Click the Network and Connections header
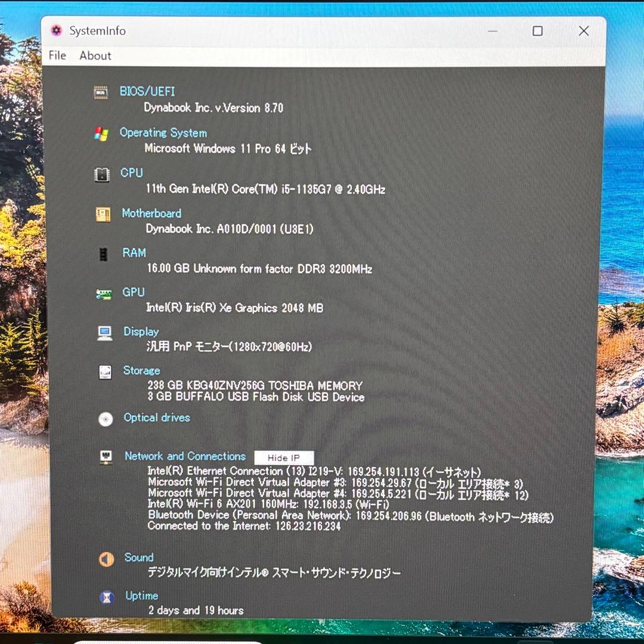The width and height of the screenshot is (644, 644). pyautogui.click(x=185, y=456)
